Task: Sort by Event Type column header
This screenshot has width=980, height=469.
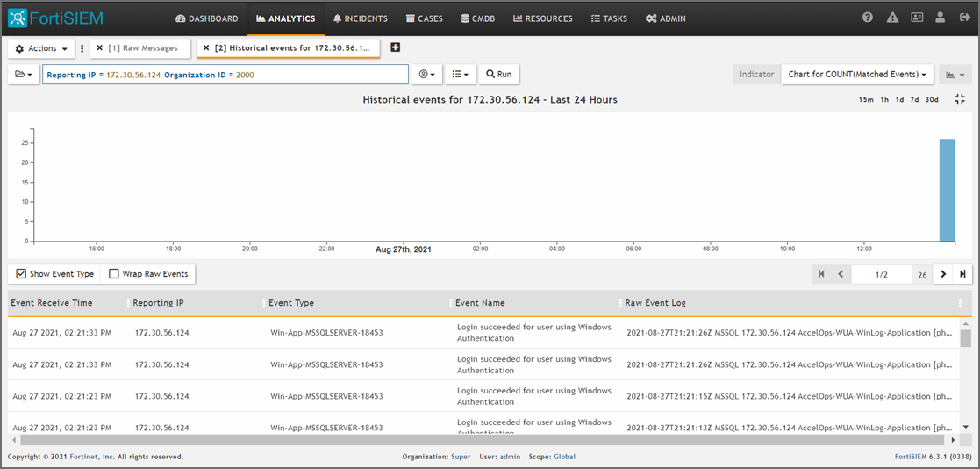Action: (291, 303)
